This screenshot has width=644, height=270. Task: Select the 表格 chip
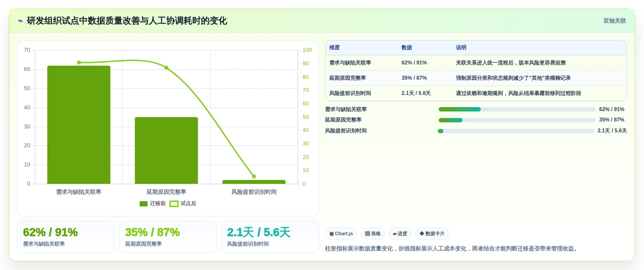coord(373,234)
